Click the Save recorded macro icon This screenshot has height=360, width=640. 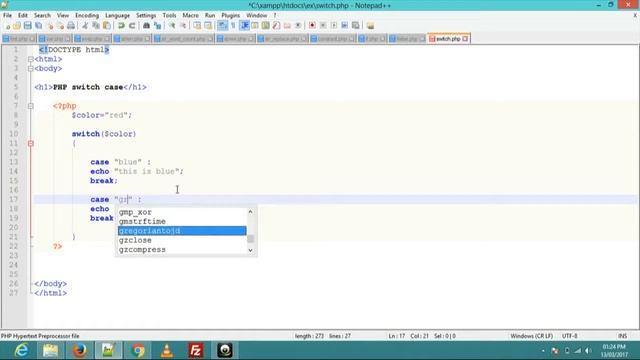click(x=356, y=26)
